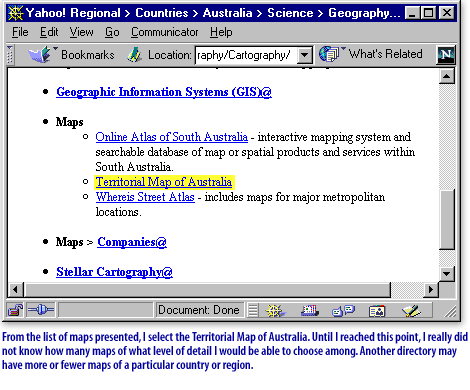This screenshot has height=390, width=470.
Task: Minimize the Netscape window
Action: 412,13
